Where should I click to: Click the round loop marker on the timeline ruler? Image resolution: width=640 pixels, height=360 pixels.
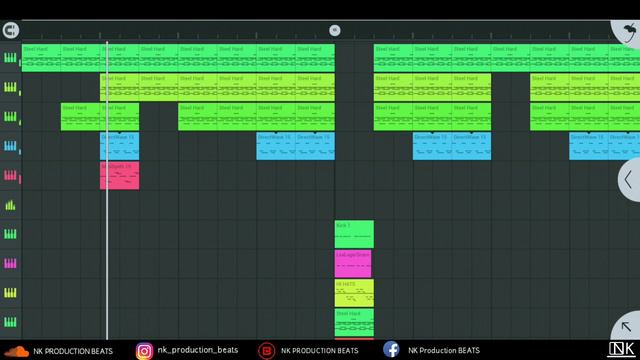335,30
